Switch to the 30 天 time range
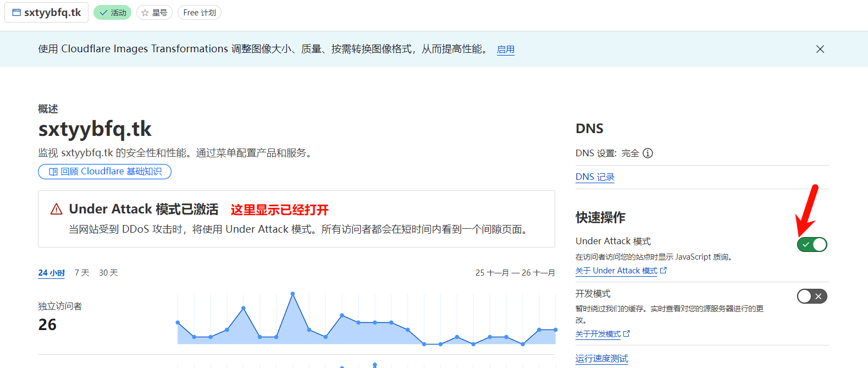Image resolution: width=868 pixels, height=368 pixels. point(108,273)
